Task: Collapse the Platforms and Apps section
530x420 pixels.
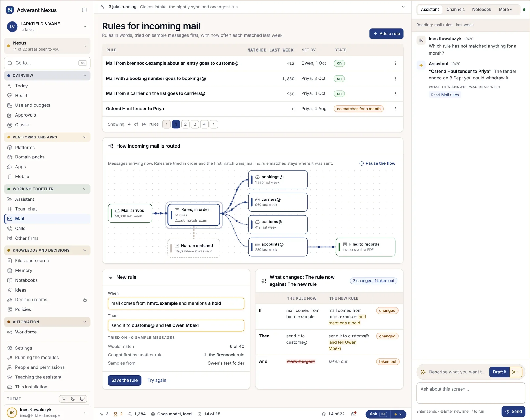Action: (x=47, y=137)
